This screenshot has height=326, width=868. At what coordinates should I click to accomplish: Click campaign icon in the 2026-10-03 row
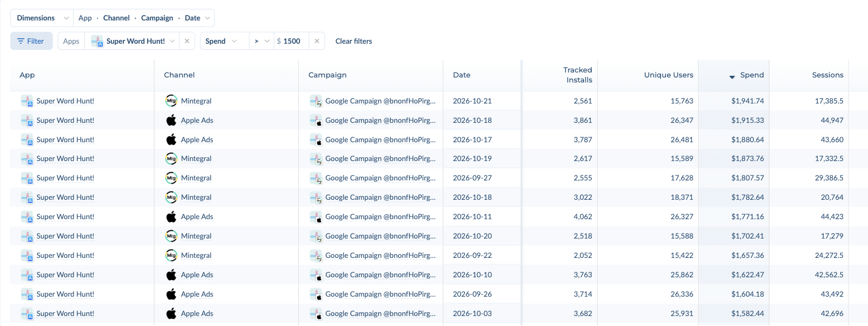[x=316, y=314]
